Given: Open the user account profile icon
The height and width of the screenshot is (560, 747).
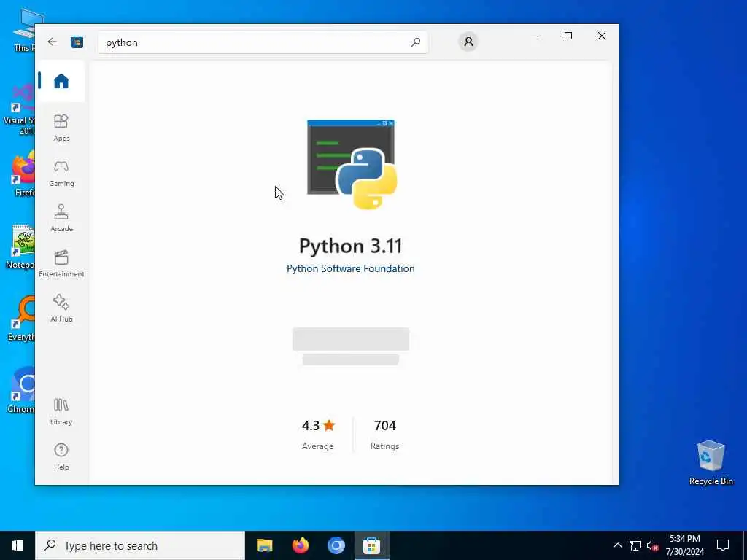Looking at the screenshot, I should point(468,42).
